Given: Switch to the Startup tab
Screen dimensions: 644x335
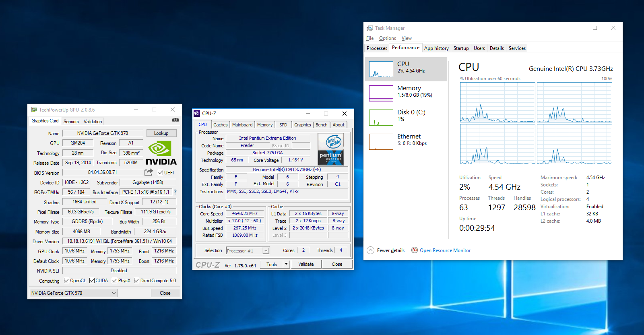Looking at the screenshot, I should click(461, 48).
